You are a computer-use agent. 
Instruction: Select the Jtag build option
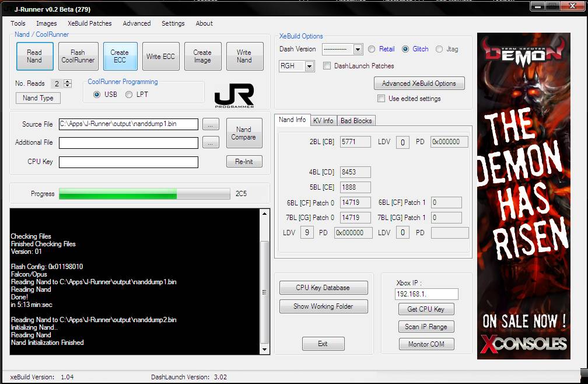(439, 49)
